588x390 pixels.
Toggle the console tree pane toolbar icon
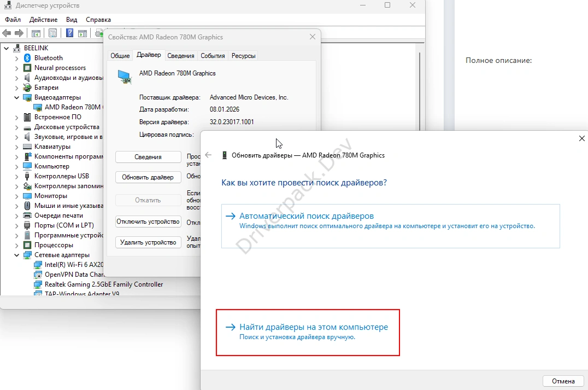point(36,33)
